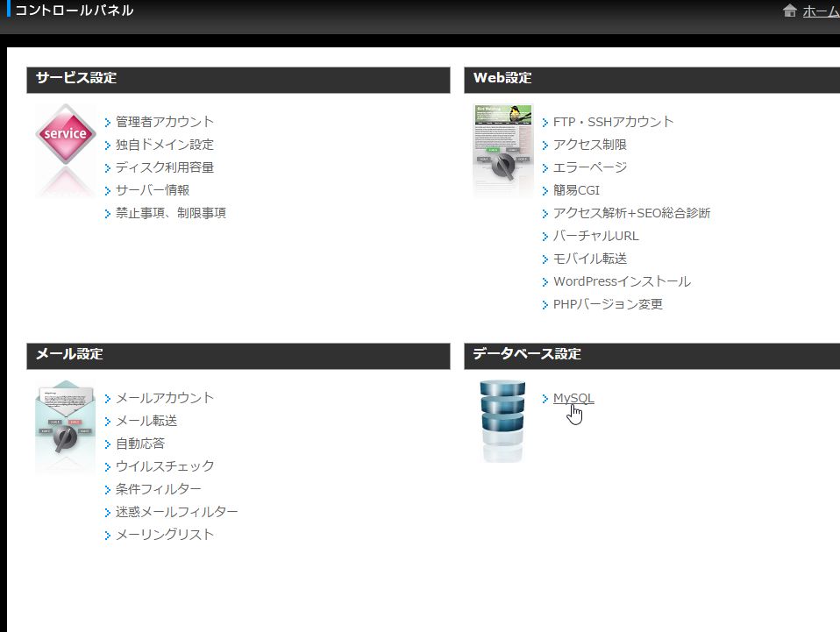Image resolution: width=840 pixels, height=632 pixels.
Task: Open 管理者アカウント settings
Action: 165,122
